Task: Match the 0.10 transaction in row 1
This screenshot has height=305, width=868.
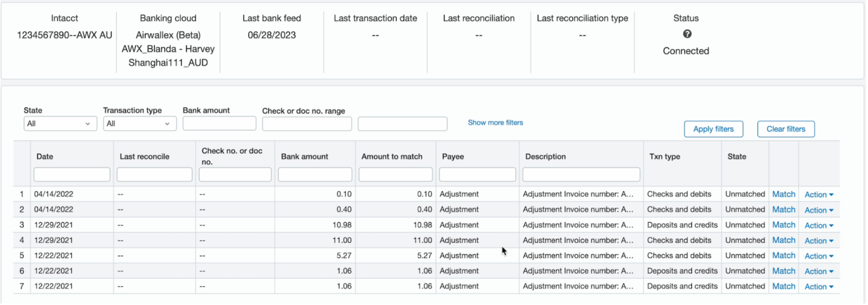Action: click(x=784, y=194)
